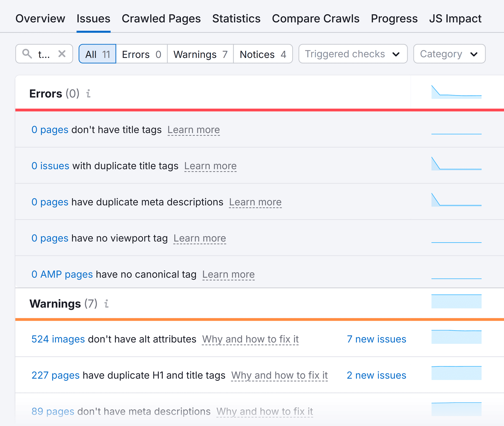Open the Overview tab
Viewport: 504px width, 426px height.
[x=40, y=19]
